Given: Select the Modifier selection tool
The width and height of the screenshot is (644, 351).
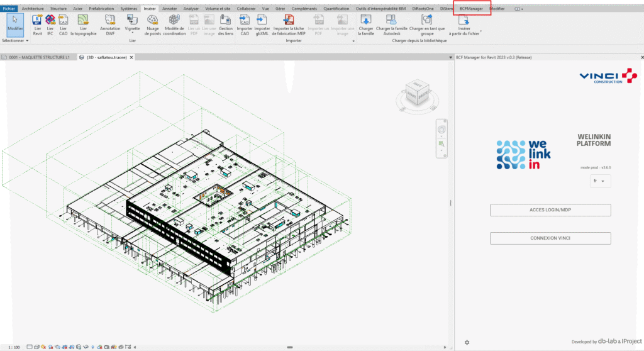Looking at the screenshot, I should (14, 23).
